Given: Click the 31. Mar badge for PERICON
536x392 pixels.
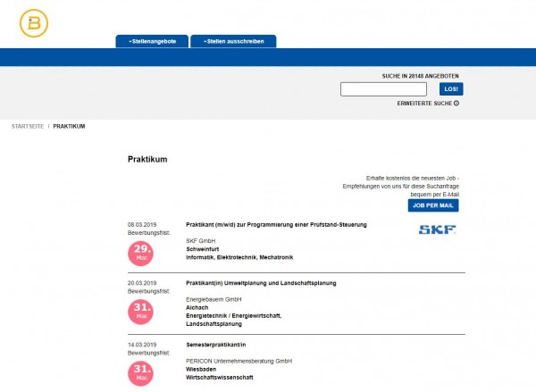Looking at the screenshot, I should coord(141,373).
